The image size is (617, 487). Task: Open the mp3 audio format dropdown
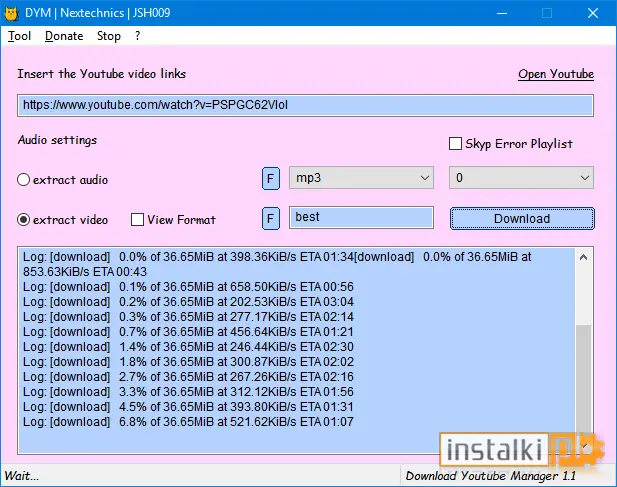361,178
